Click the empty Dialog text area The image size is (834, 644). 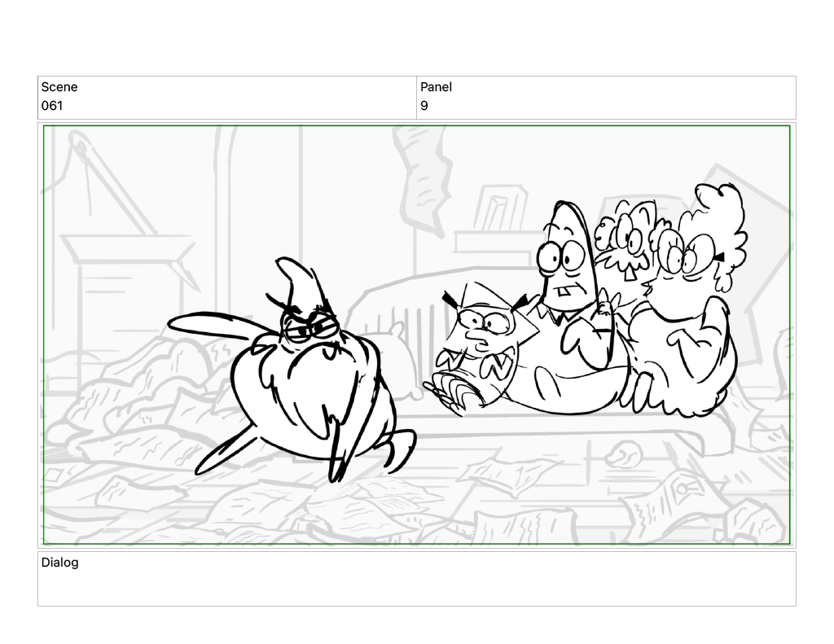coord(416,588)
